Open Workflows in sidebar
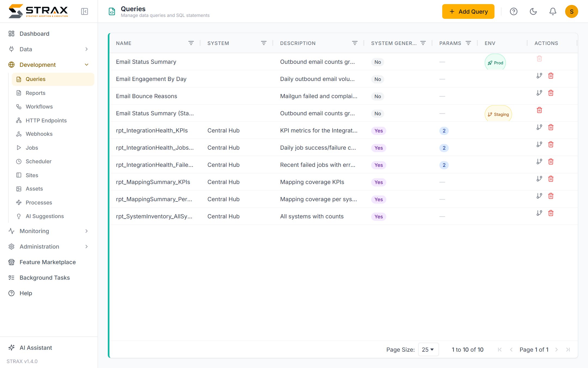 53,107
